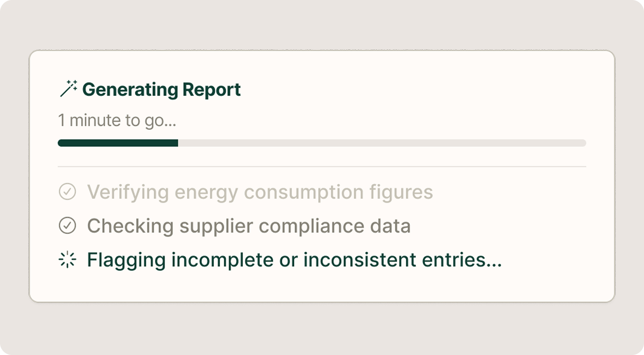Click the checkmark icon beside Checking supplier compliance
Image resolution: width=644 pixels, height=355 pixels.
[x=67, y=226]
